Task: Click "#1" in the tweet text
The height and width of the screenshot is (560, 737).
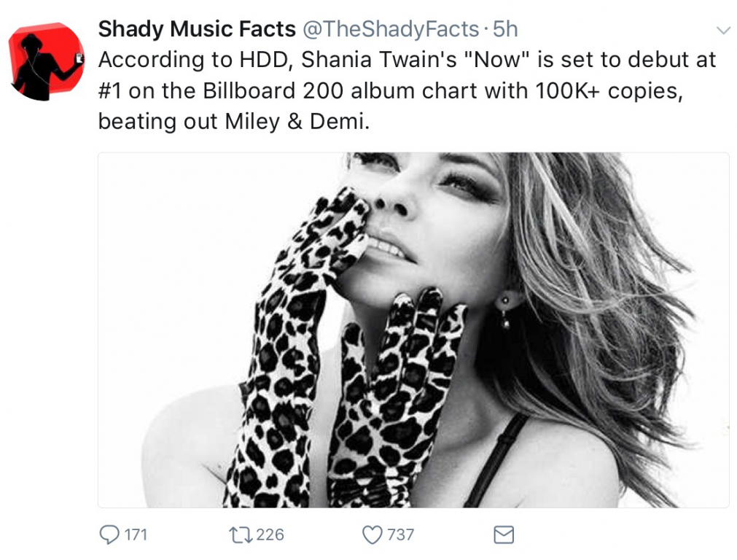Action: pos(110,90)
